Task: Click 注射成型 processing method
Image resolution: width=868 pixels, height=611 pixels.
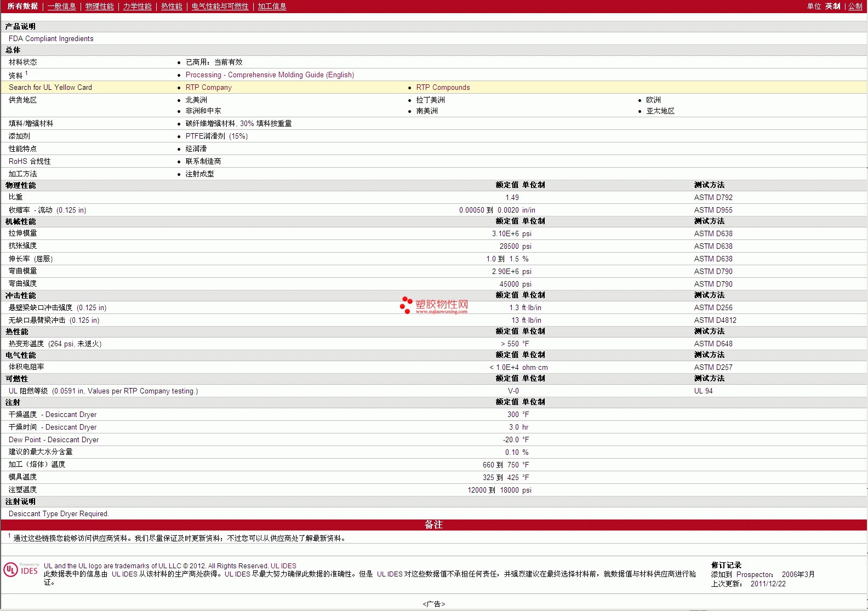Action: pos(199,174)
